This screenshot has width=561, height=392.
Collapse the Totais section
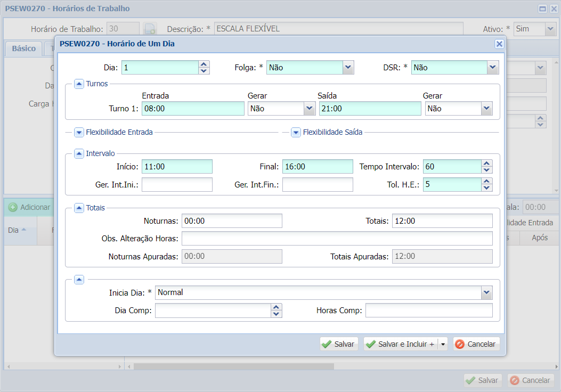[79, 208]
